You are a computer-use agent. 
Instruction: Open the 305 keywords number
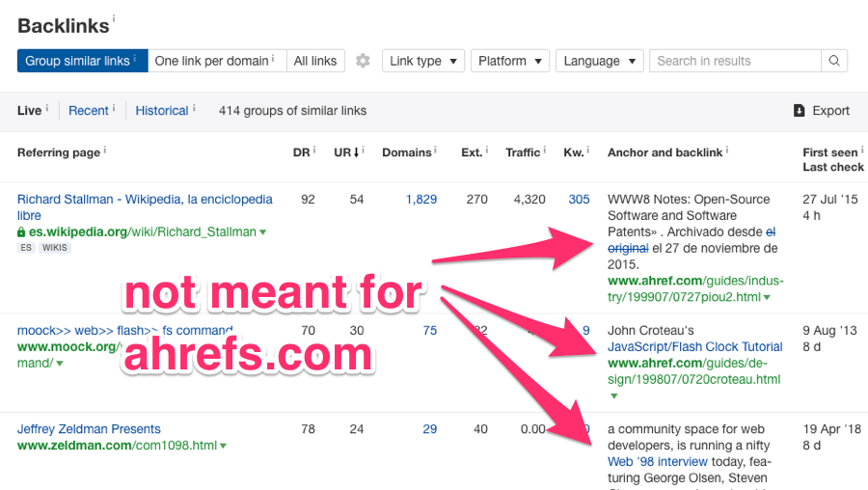coord(579,200)
